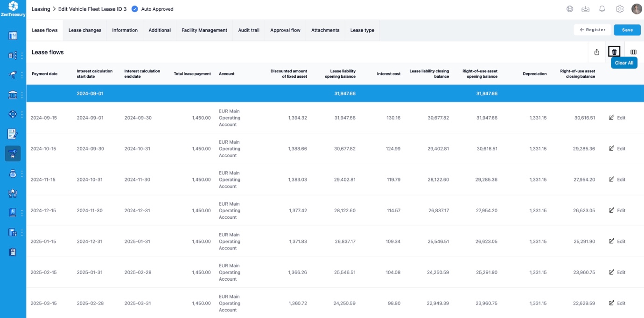Open the user profile avatar
This screenshot has height=318, width=644.
[x=637, y=9]
